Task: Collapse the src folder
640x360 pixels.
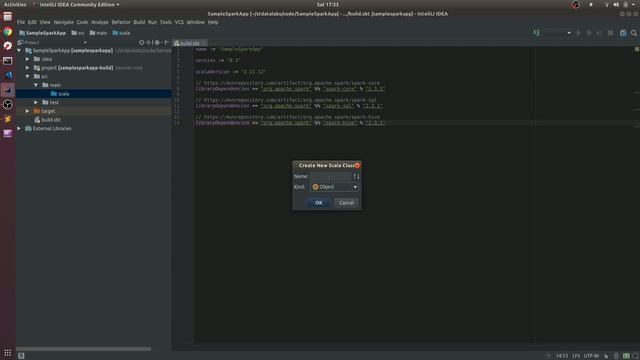Action: coord(28,76)
